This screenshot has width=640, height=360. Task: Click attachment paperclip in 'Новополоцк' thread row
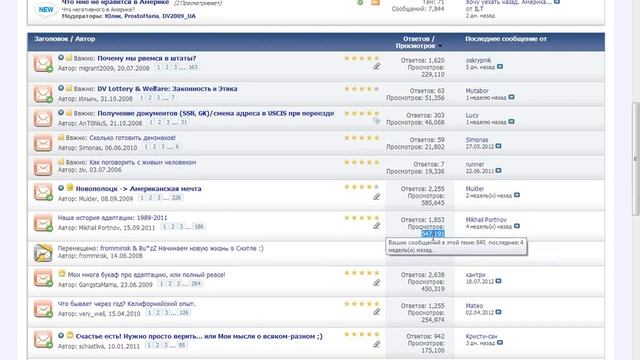tap(376, 197)
